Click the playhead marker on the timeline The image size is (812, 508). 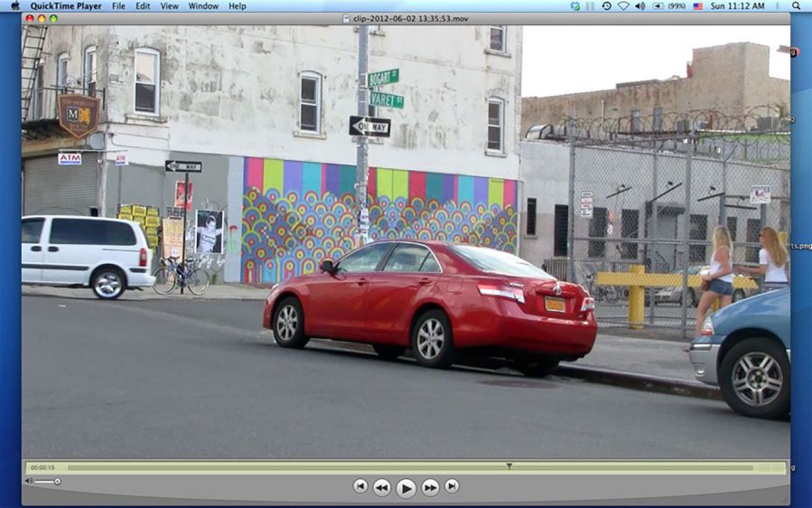pos(509,466)
